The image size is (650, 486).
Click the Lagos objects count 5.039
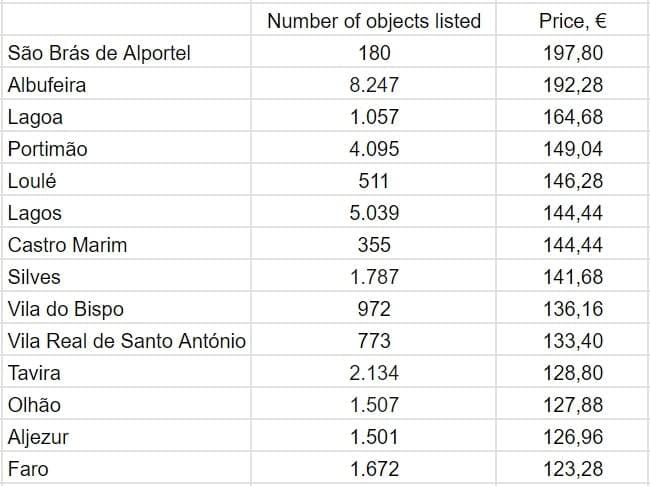374,213
